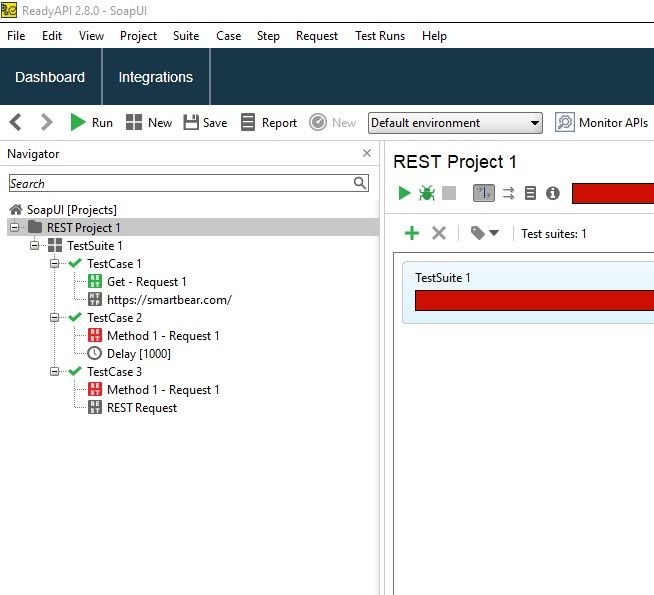Click the green bug debug icon
Viewport: 654px width, 595px height.
point(427,193)
